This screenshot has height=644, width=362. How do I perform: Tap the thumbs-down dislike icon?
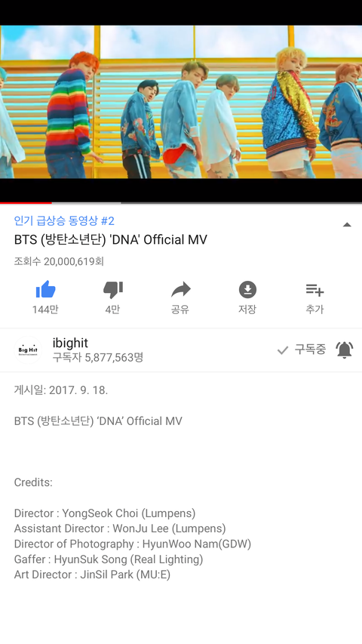coord(113,290)
